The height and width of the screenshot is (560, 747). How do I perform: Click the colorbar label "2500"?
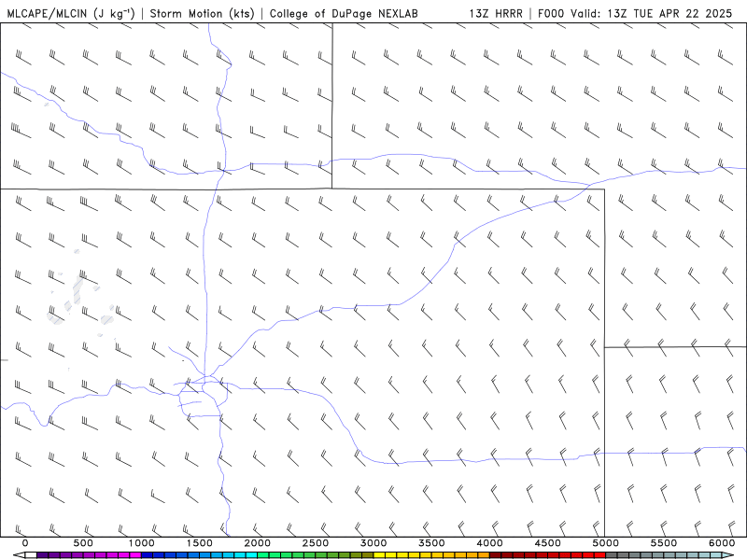316,543
